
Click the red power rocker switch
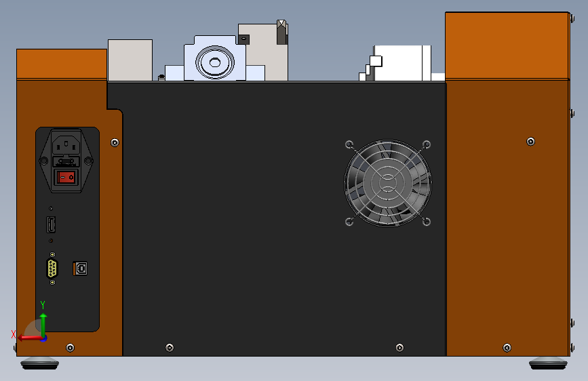point(66,177)
